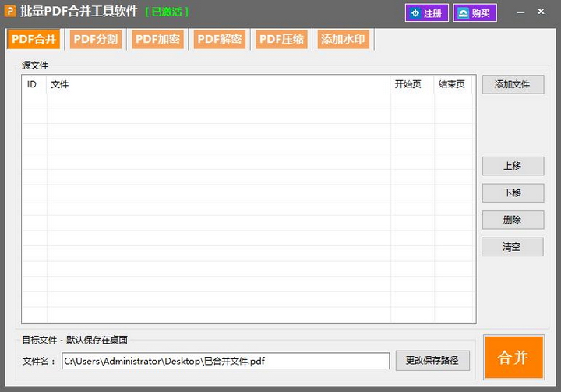The height and width of the screenshot is (392, 561).
Task: Open the PDF加密 tab
Action: click(157, 39)
